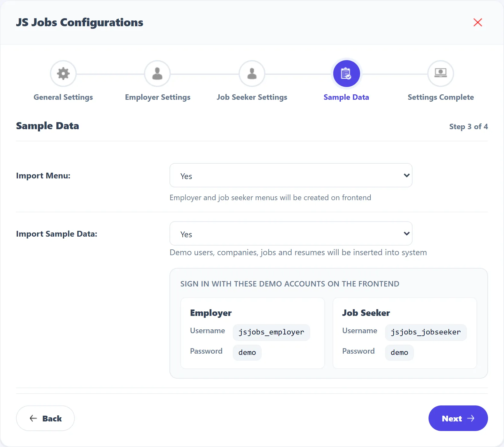Click the demo accounts sign-in heading
Viewport: 504px width, 447px height.
(290, 284)
